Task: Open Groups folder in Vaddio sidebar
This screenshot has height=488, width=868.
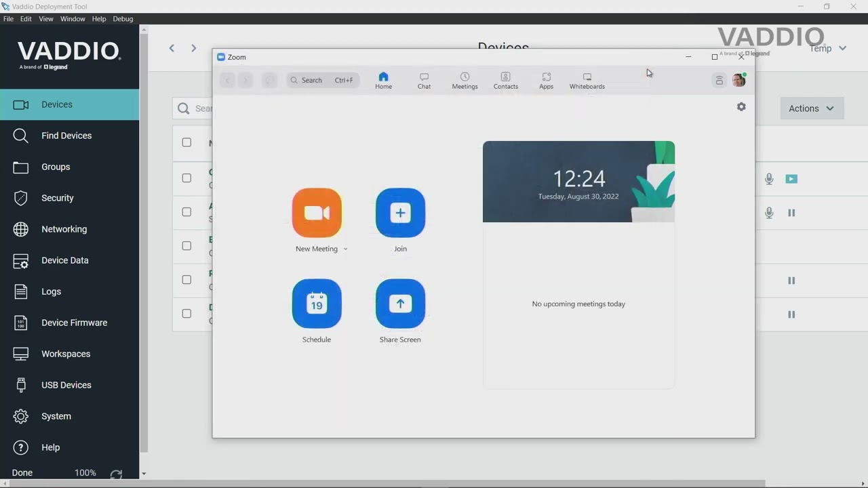Action: [x=70, y=167]
